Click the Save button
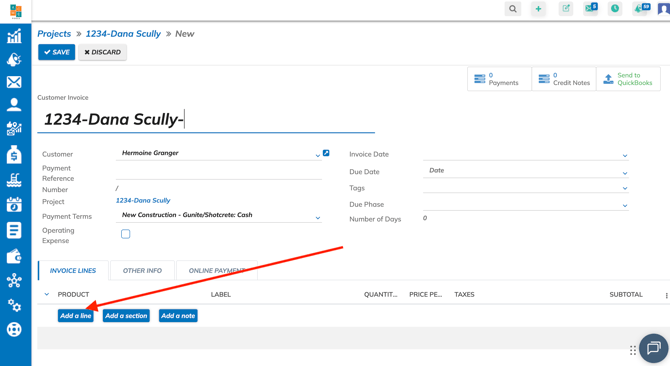Viewport: 670px width, 366px height. [x=56, y=52]
